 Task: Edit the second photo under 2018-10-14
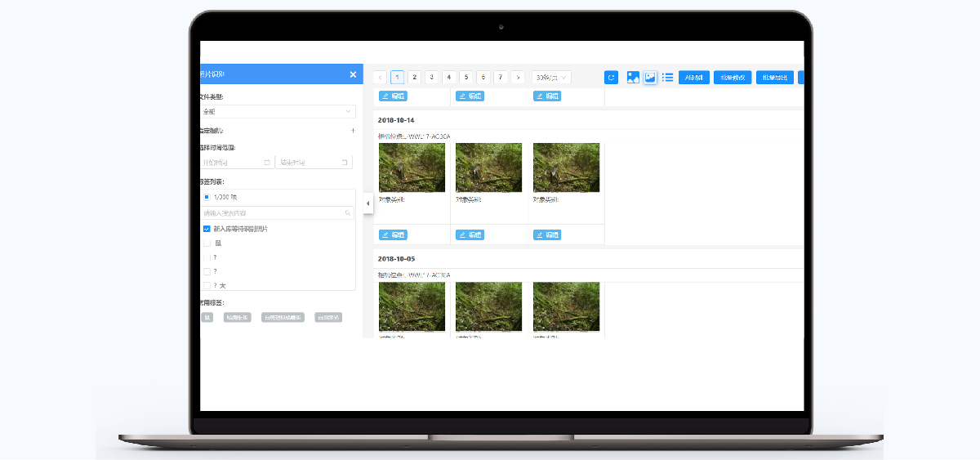470,234
